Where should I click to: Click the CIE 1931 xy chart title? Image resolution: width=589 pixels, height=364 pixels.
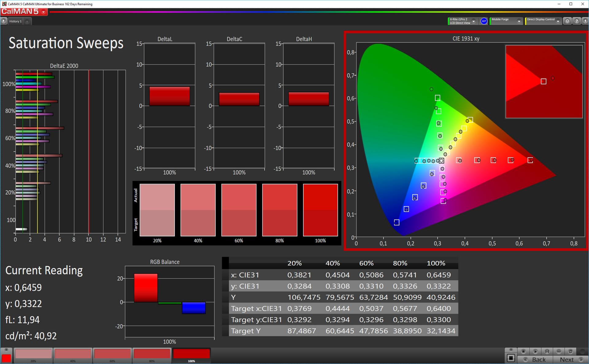pyautogui.click(x=466, y=39)
